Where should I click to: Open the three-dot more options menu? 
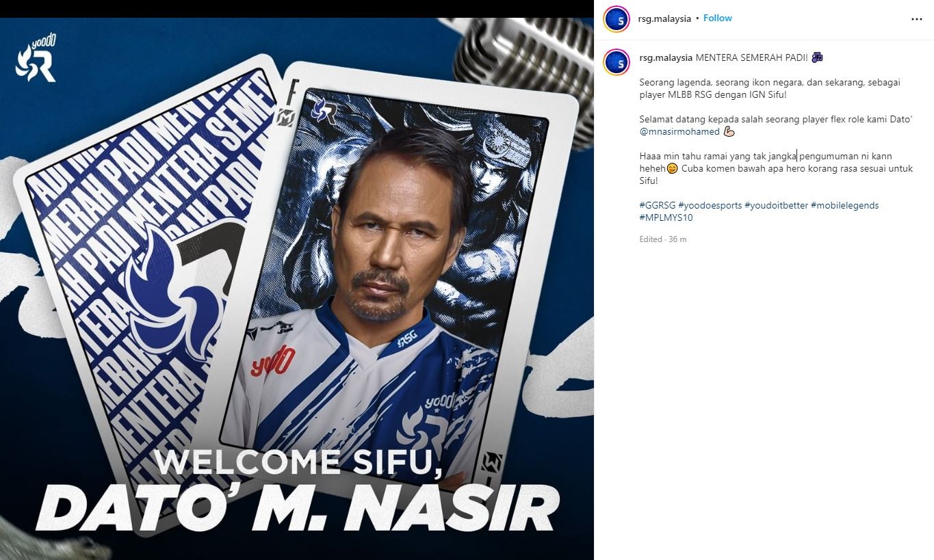(x=917, y=19)
